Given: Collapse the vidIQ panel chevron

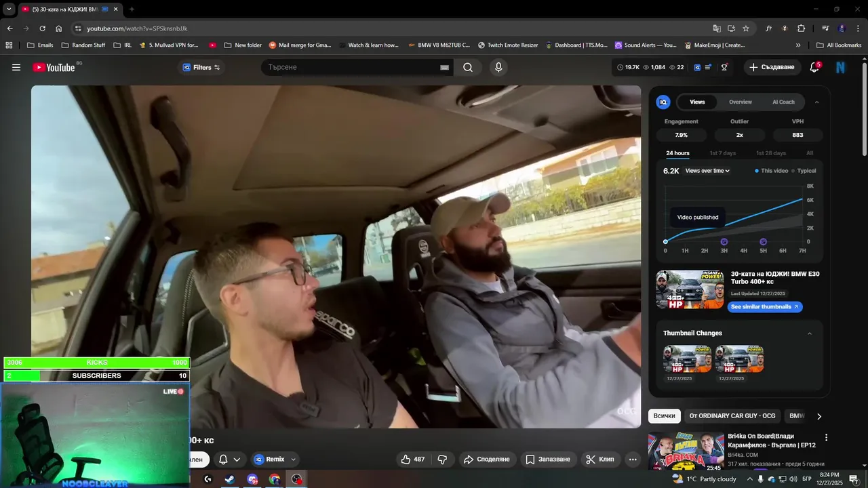Looking at the screenshot, I should (x=816, y=102).
